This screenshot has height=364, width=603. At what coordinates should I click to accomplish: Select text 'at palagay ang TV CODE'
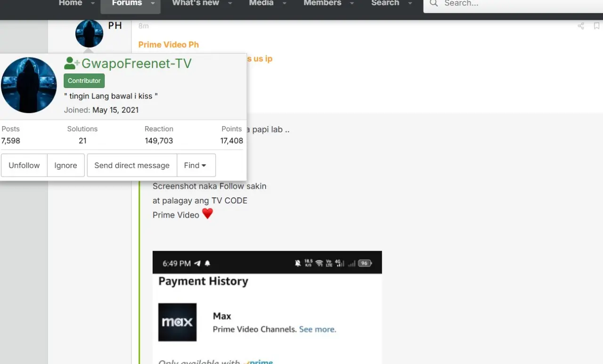(x=200, y=201)
